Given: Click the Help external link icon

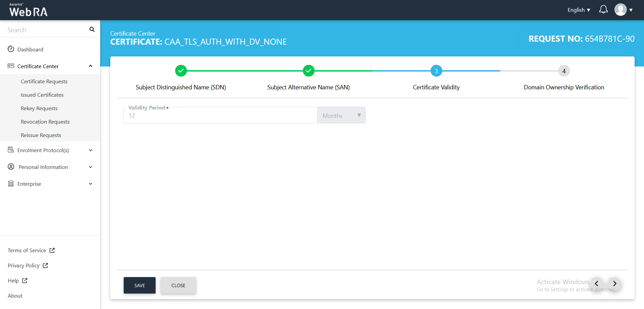Looking at the screenshot, I should click(25, 280).
